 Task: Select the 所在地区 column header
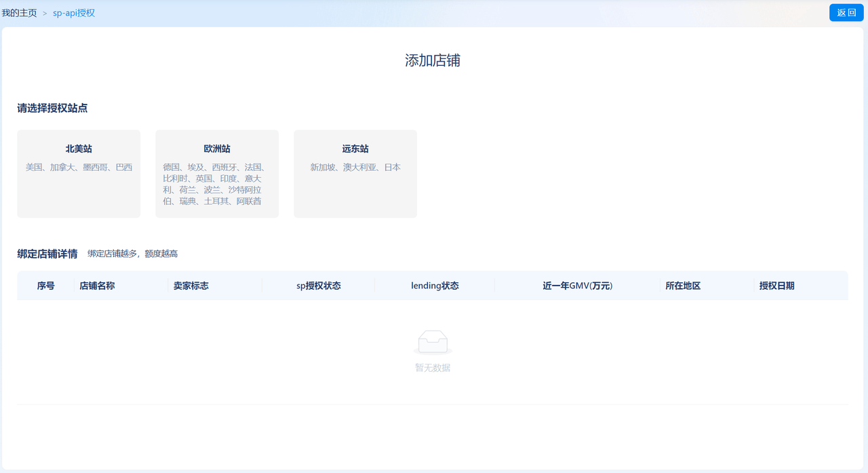pyautogui.click(x=683, y=286)
